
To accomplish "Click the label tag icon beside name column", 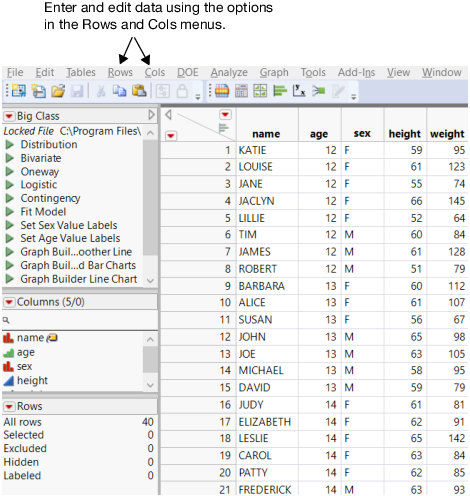I will point(52,338).
